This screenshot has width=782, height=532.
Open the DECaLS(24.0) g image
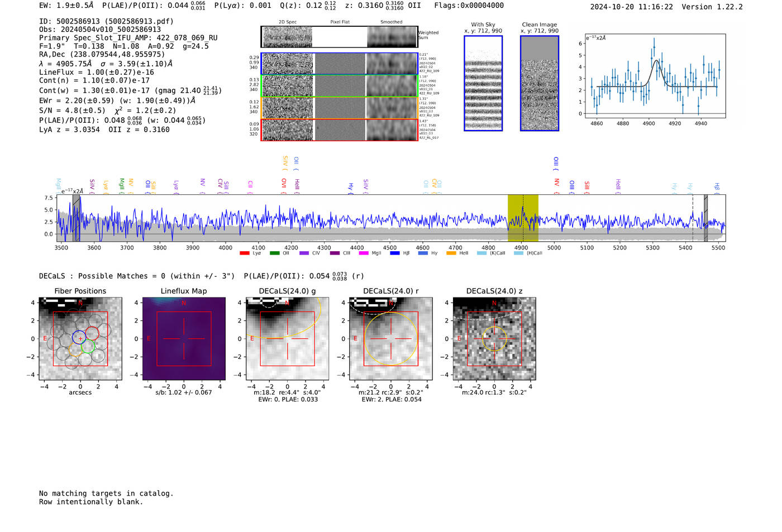(x=288, y=339)
